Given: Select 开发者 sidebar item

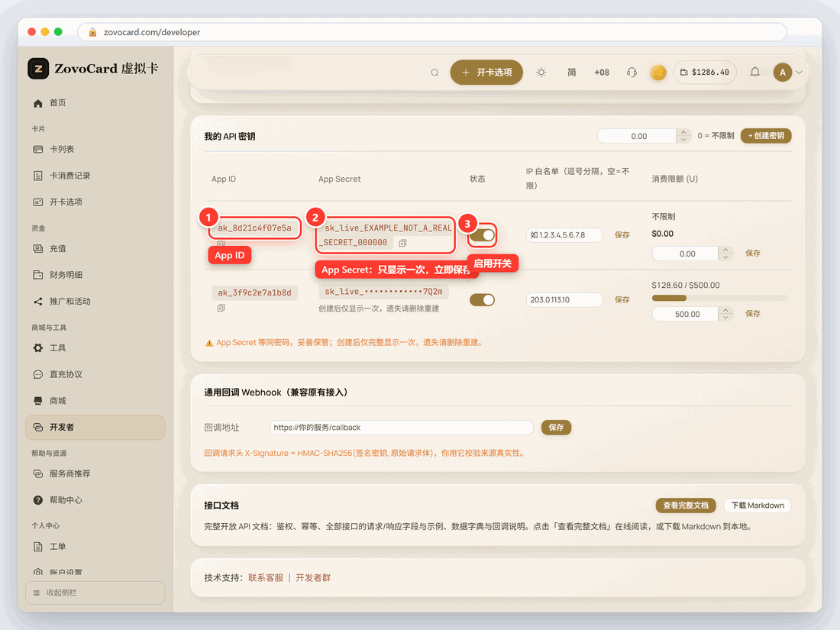Looking at the screenshot, I should click(95, 427).
